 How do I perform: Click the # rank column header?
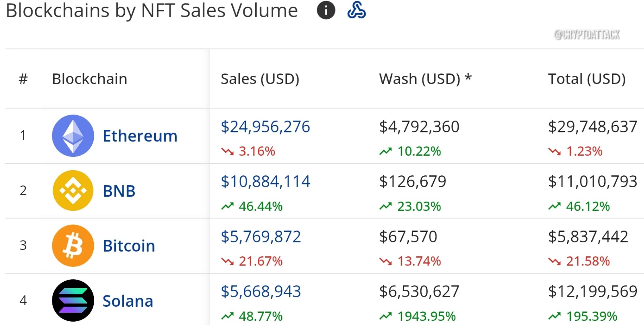pyautogui.click(x=23, y=79)
